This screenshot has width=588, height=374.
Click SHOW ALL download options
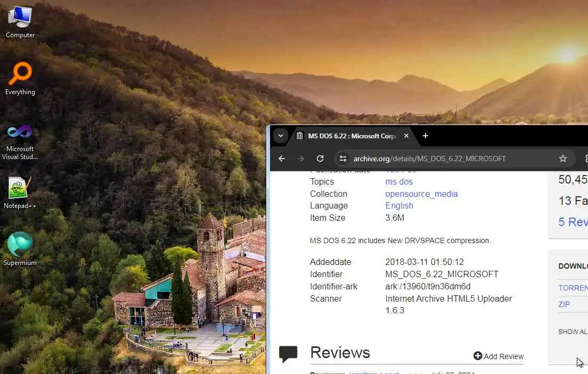click(x=573, y=331)
